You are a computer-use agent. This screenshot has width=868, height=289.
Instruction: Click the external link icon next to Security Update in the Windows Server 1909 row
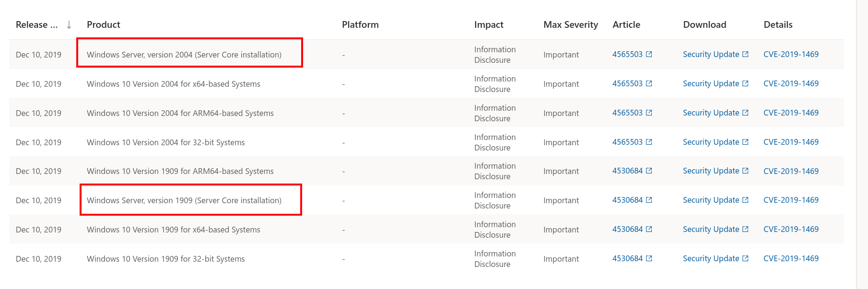click(745, 200)
